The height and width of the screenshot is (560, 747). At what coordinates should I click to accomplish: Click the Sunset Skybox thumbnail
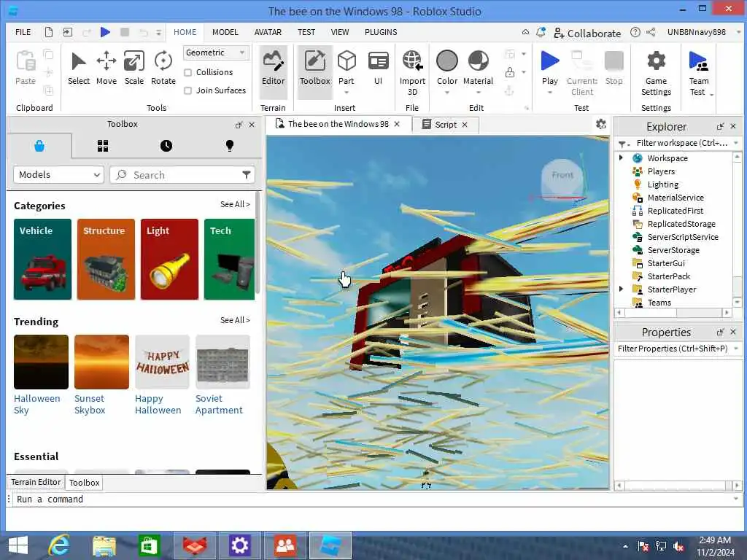tap(101, 362)
